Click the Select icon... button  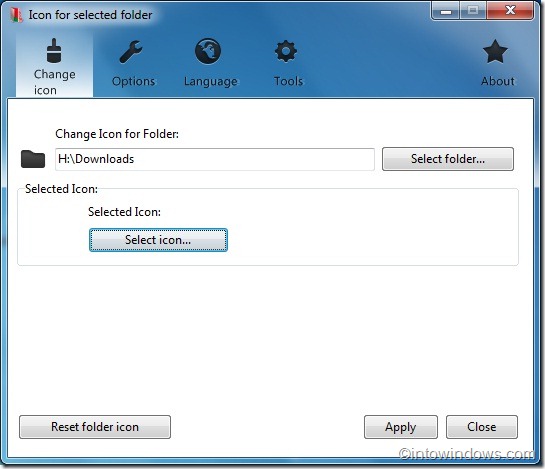click(158, 240)
